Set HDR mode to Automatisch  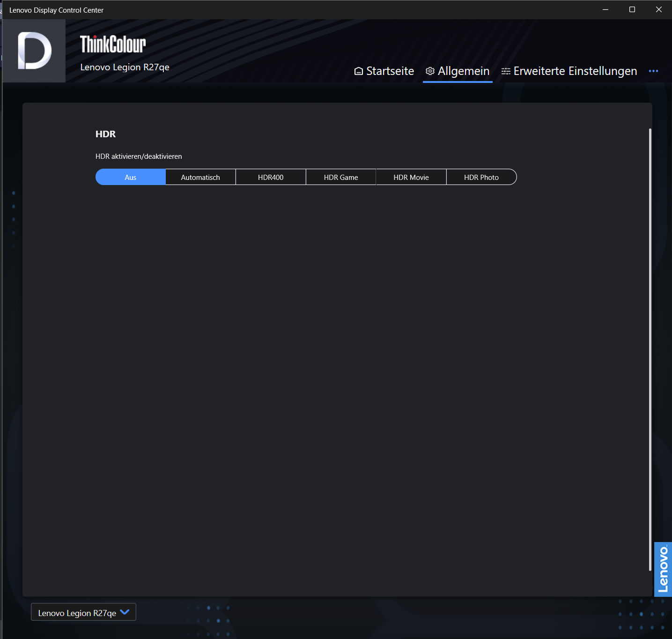point(200,177)
